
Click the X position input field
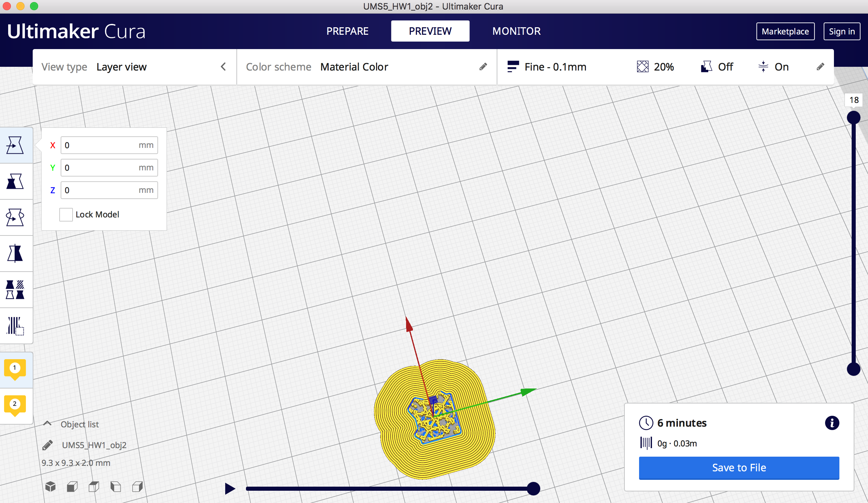[x=109, y=145]
